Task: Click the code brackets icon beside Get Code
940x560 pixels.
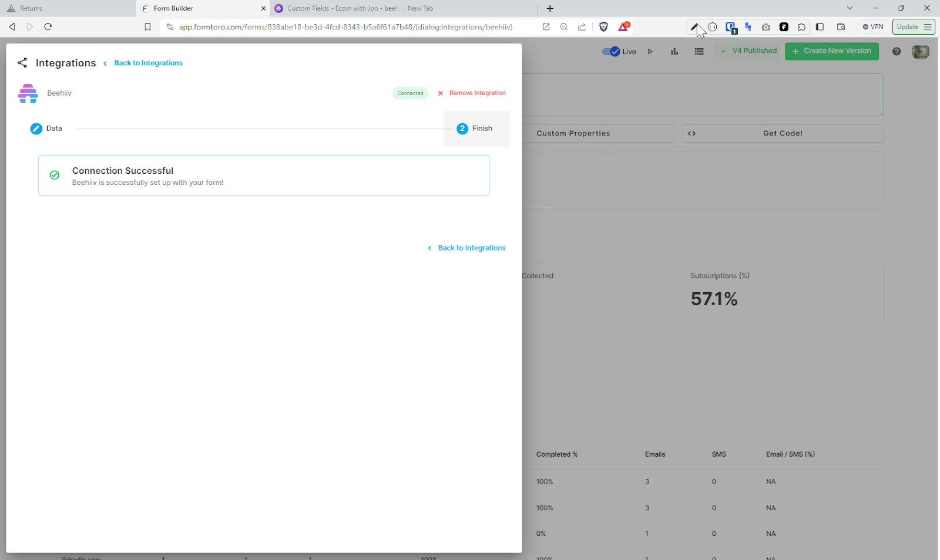Action: [x=692, y=134]
